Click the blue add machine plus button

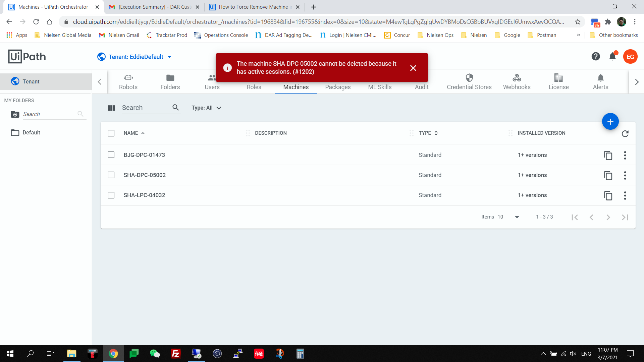610,122
